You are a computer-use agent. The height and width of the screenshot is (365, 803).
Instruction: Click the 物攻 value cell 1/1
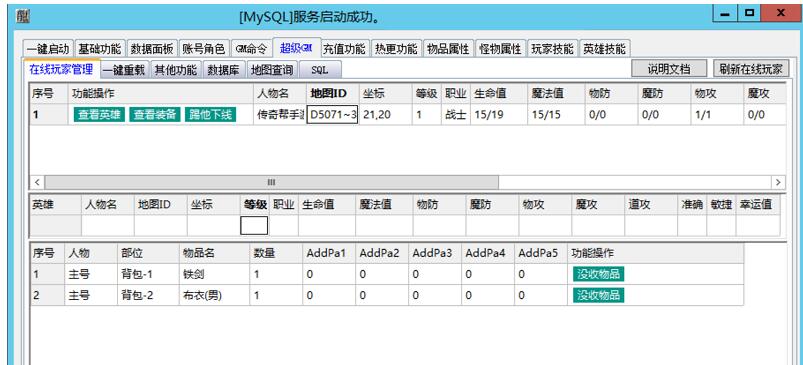pos(716,115)
